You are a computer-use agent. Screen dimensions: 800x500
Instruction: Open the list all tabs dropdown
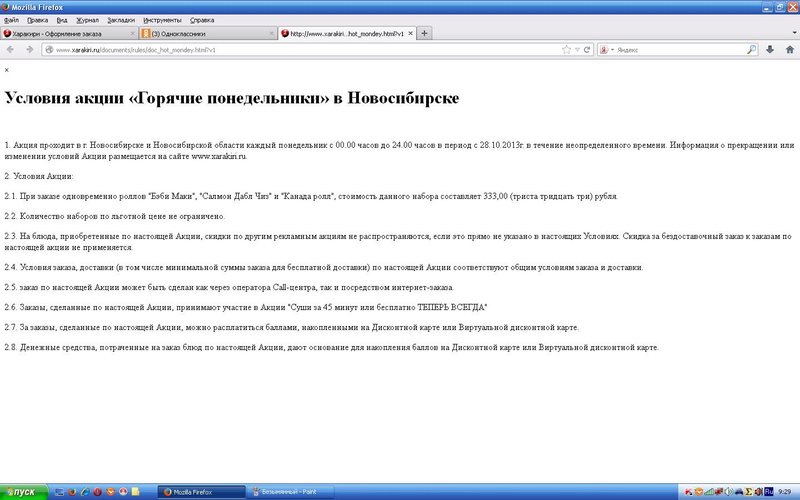(794, 33)
